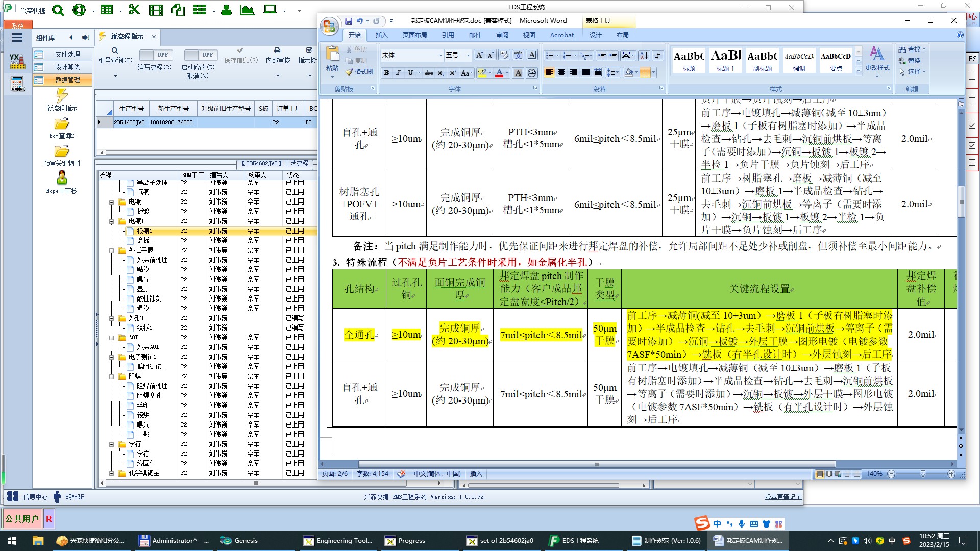The image size is (980, 551).
Task: Open the font size 五号 dropdown
Action: tap(468, 55)
